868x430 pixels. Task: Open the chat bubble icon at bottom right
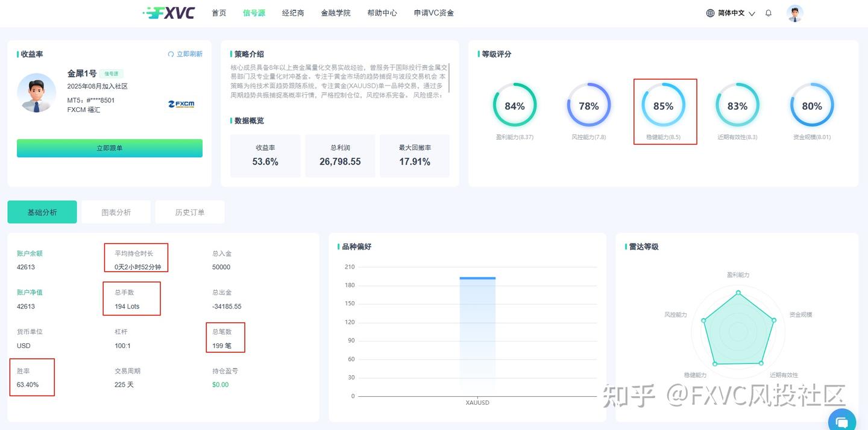pyautogui.click(x=842, y=421)
